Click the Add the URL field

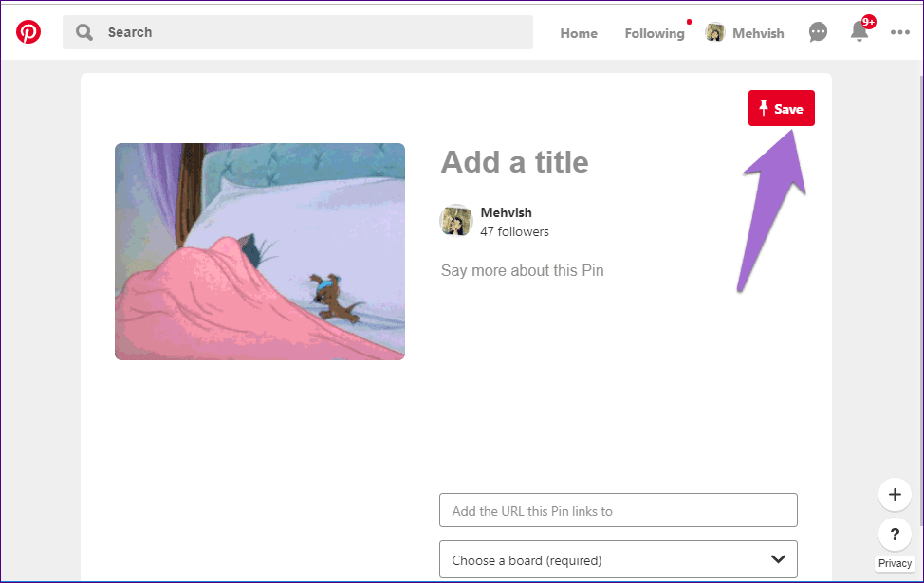[619, 510]
